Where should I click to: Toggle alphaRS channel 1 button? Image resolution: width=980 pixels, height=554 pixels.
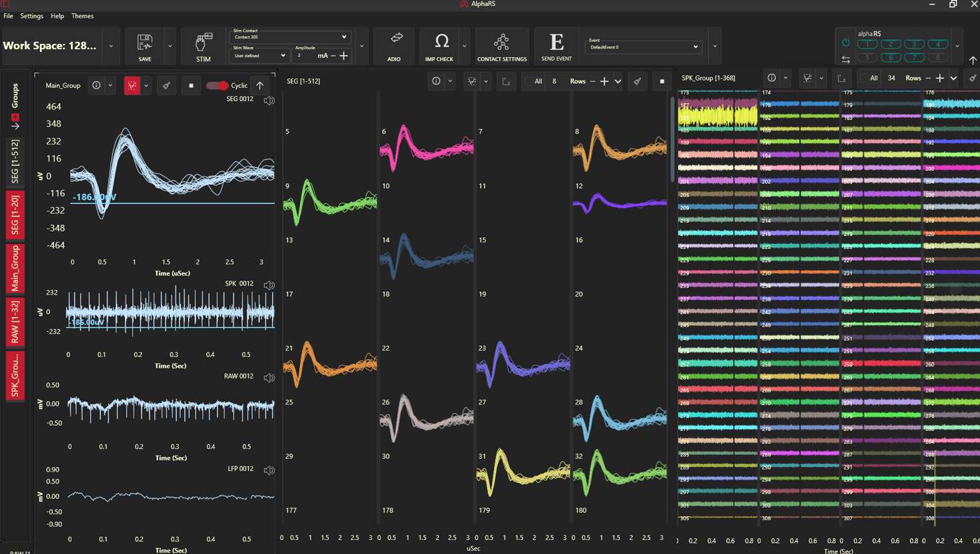867,44
